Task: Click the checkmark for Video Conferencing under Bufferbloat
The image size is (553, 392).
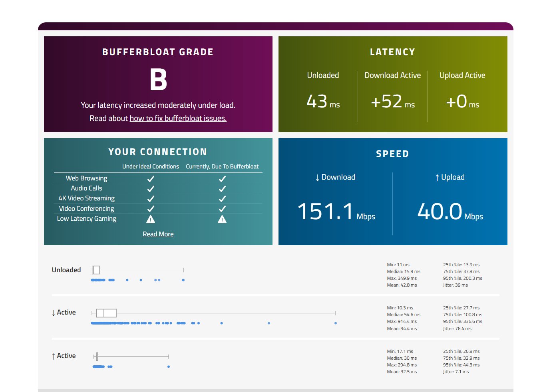Action: tap(223, 208)
